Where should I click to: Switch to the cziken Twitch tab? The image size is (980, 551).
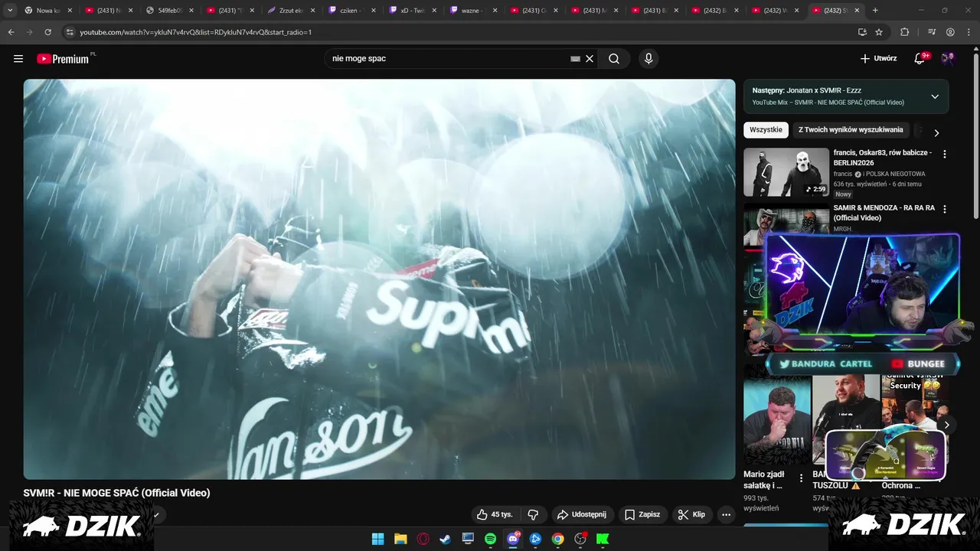(352, 11)
